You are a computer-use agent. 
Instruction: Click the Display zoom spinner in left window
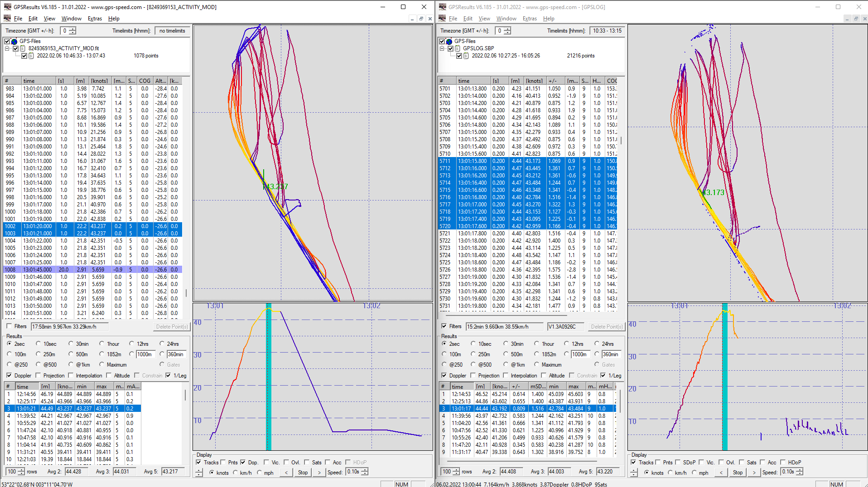click(x=199, y=472)
